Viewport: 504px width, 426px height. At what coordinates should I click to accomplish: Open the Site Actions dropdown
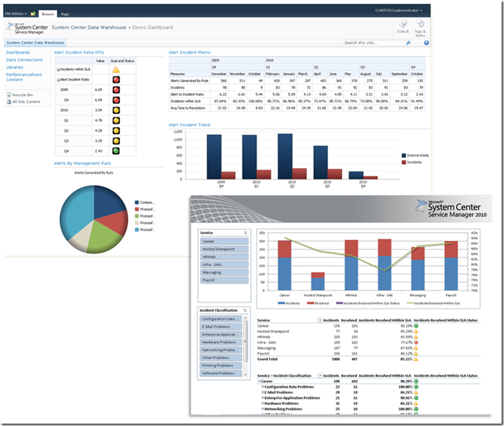coord(16,14)
